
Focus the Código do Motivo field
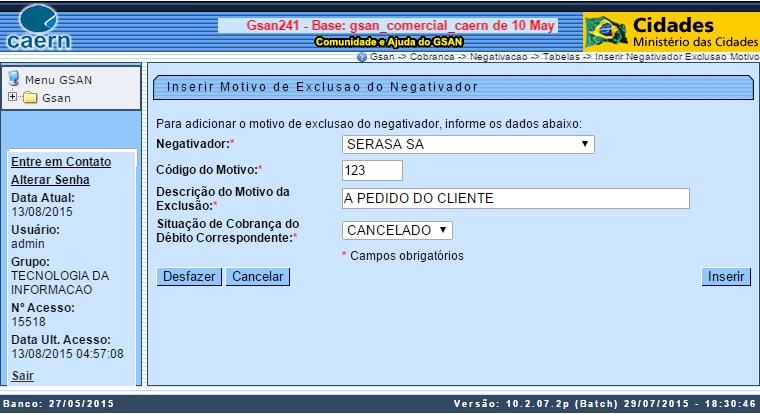tap(372, 171)
